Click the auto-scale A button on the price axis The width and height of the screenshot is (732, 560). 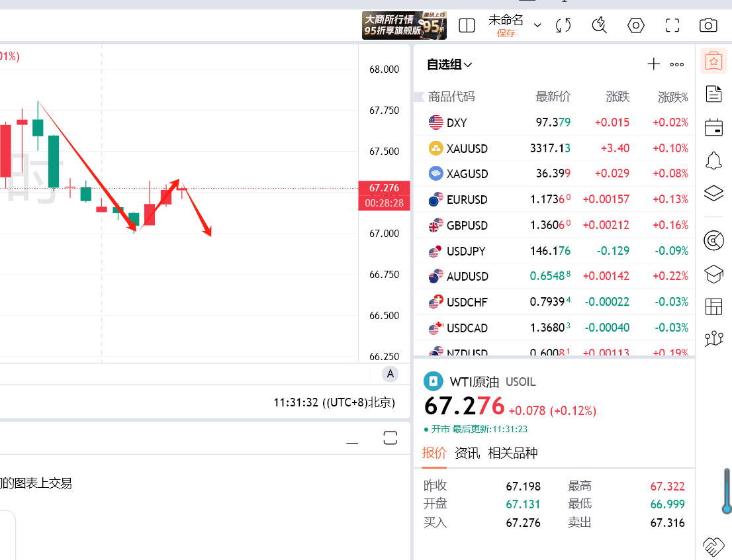(x=390, y=373)
